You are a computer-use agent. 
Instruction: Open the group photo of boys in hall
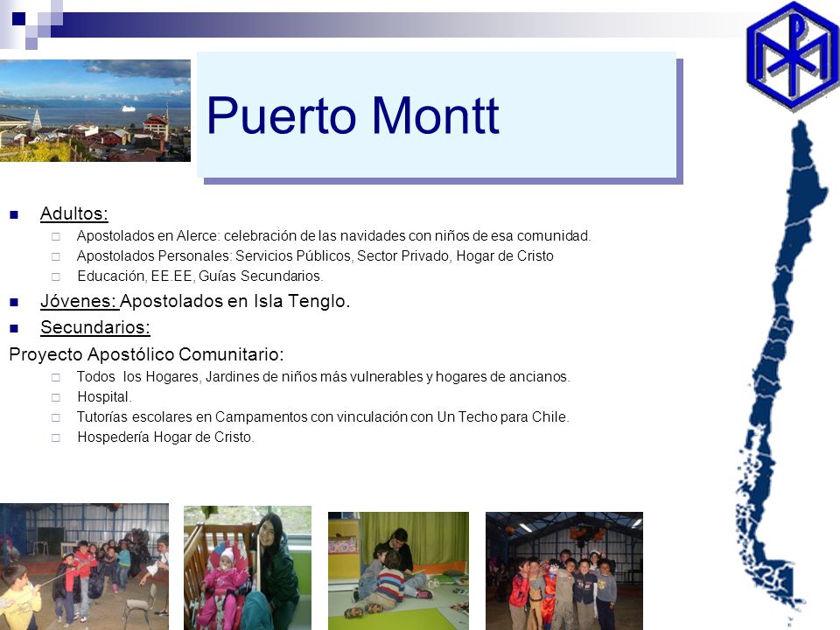point(564,570)
